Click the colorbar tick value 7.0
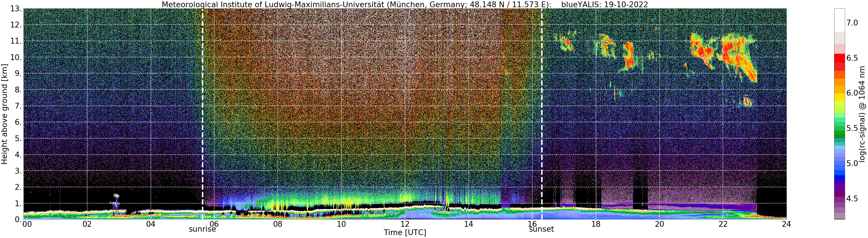The width and height of the screenshot is (868, 238). (852, 23)
